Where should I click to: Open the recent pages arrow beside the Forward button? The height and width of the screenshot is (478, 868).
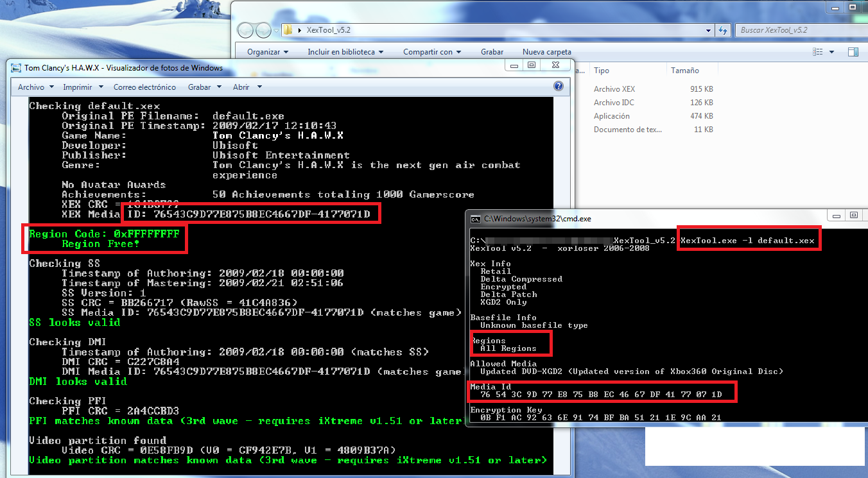276,31
